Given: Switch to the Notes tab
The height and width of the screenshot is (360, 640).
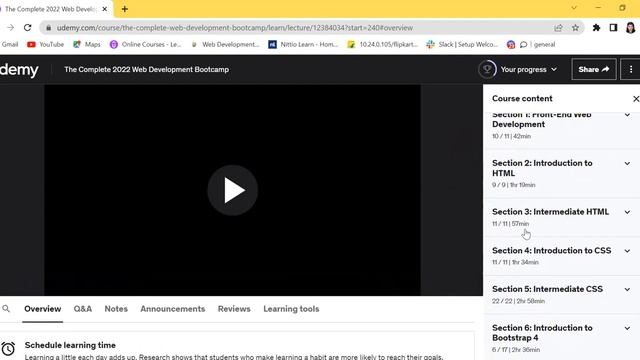Looking at the screenshot, I should tap(116, 309).
